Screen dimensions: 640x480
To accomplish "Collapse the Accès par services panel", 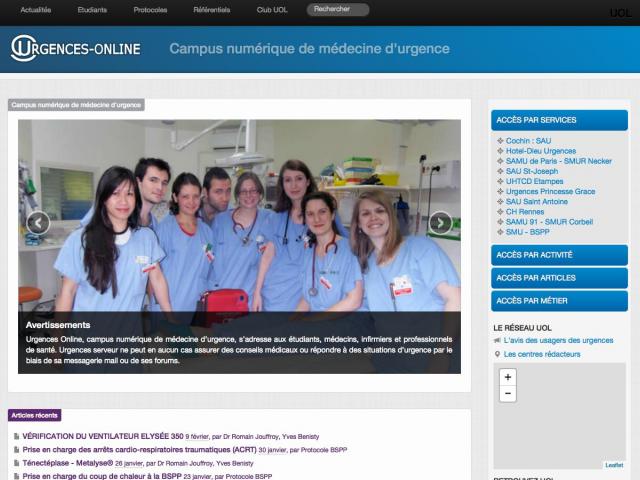I will (560, 120).
